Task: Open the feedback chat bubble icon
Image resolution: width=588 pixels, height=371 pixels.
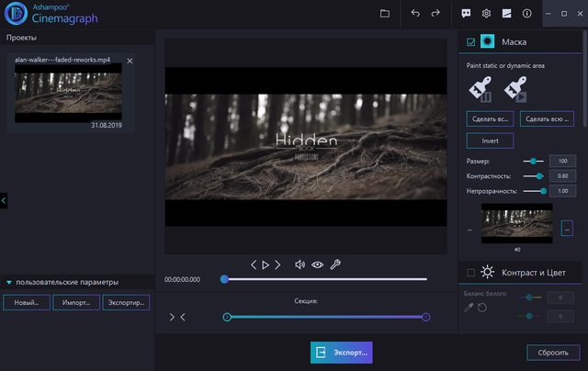Action: pos(467,14)
